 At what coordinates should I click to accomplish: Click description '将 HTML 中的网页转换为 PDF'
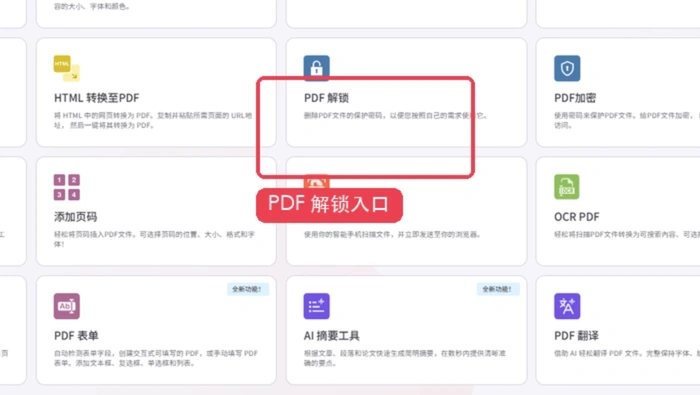[x=153, y=120]
